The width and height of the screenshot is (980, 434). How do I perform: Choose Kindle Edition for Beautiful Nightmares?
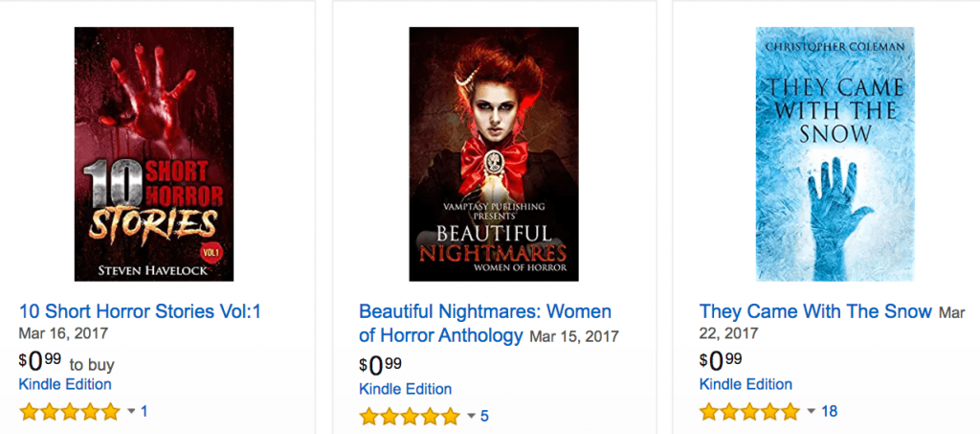tap(406, 389)
